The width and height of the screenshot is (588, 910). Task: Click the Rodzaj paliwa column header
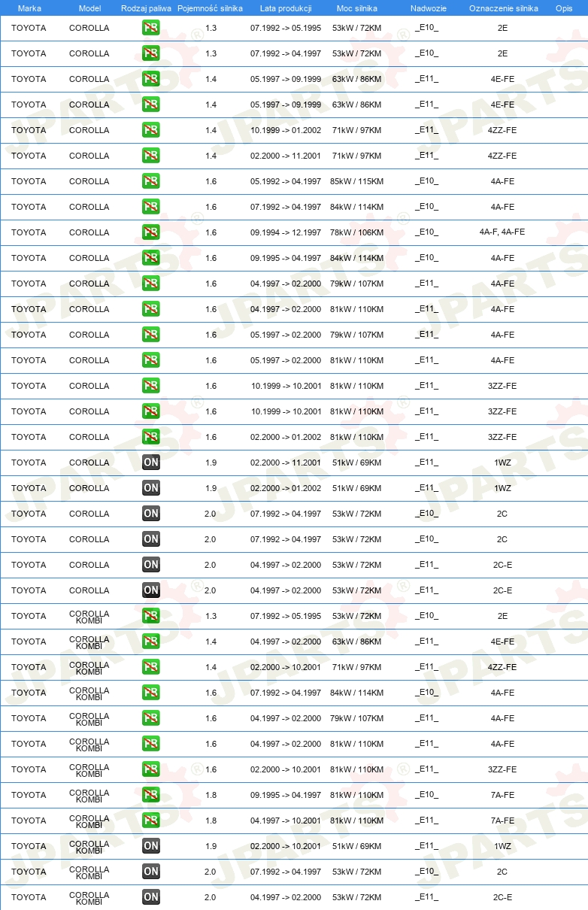click(146, 8)
